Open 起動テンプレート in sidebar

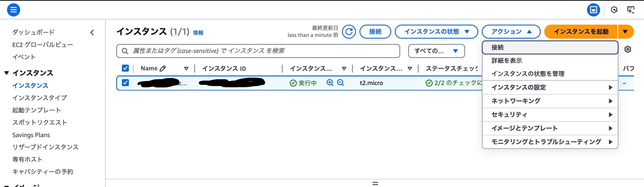(37, 110)
